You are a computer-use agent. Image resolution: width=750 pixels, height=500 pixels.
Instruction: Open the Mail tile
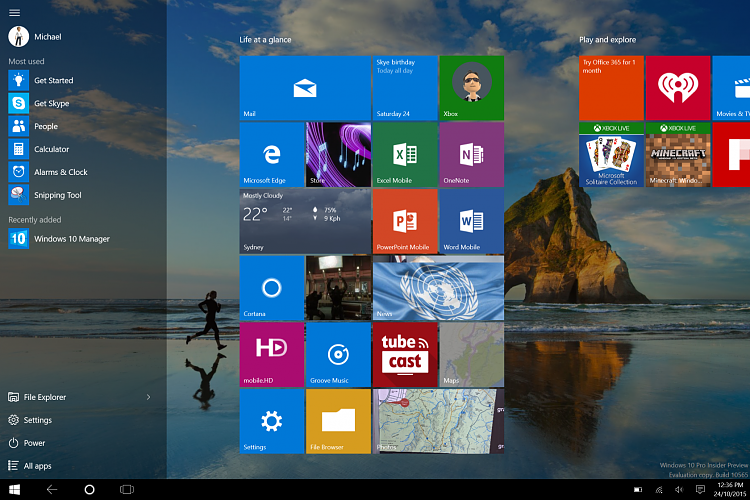point(305,88)
